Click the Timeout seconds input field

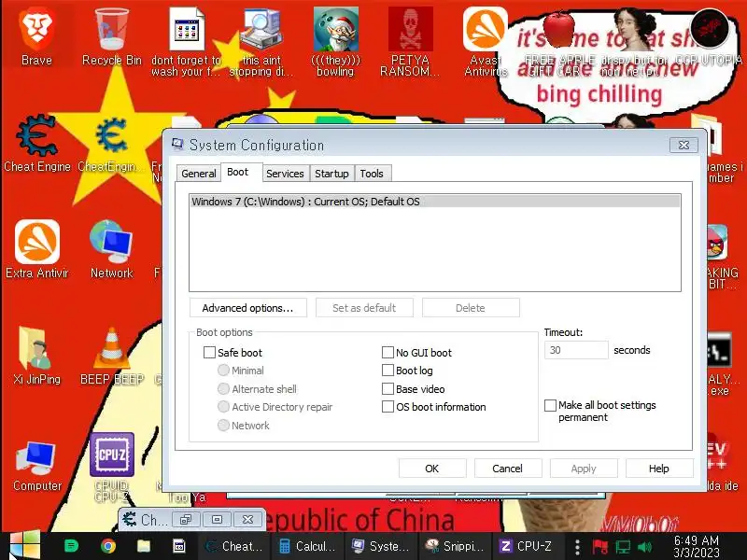[576, 350]
